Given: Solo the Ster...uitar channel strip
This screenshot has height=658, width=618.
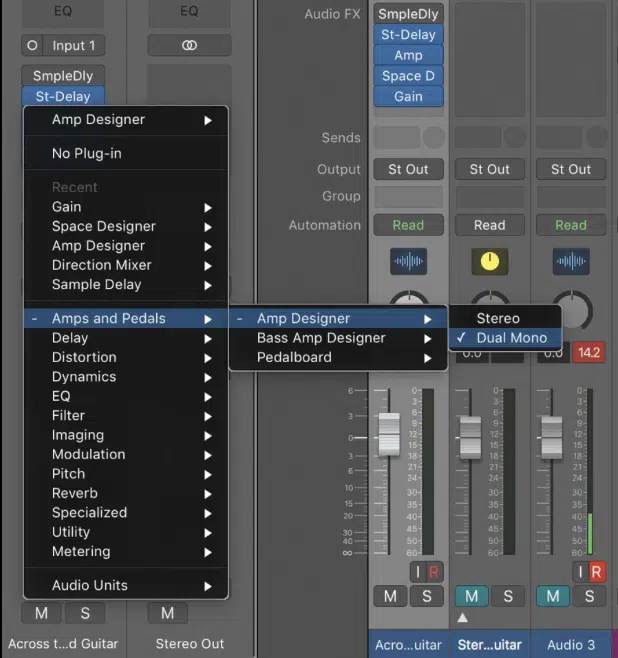Looking at the screenshot, I should tap(508, 596).
